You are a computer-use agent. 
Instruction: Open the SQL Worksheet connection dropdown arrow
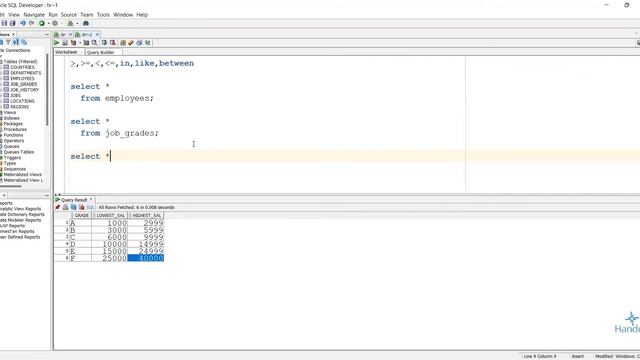pyautogui.click(x=77, y=24)
